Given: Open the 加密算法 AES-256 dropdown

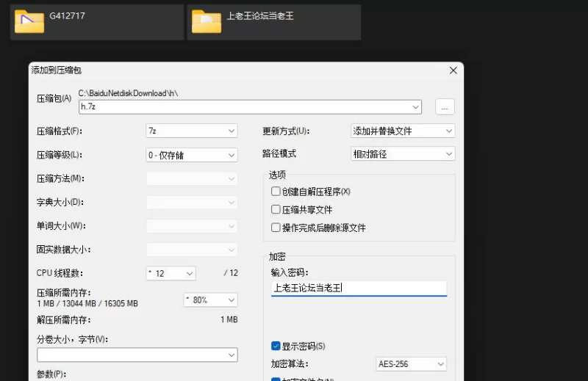Looking at the screenshot, I should click(x=411, y=364).
